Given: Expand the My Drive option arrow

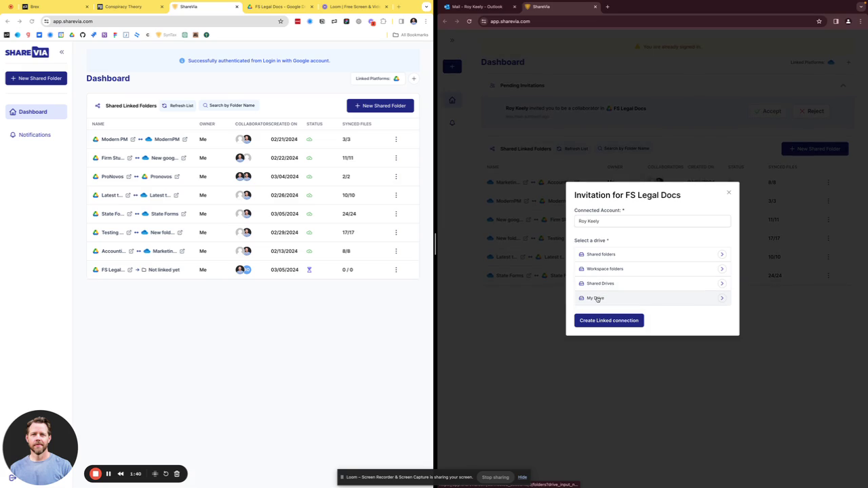Looking at the screenshot, I should pos(722,298).
